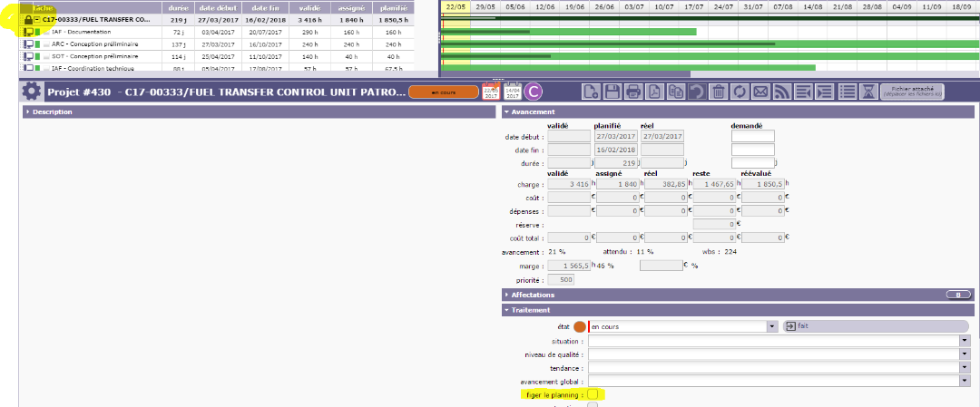Open the gear icon beside Projet #430
The image size is (980, 407).
(32, 92)
